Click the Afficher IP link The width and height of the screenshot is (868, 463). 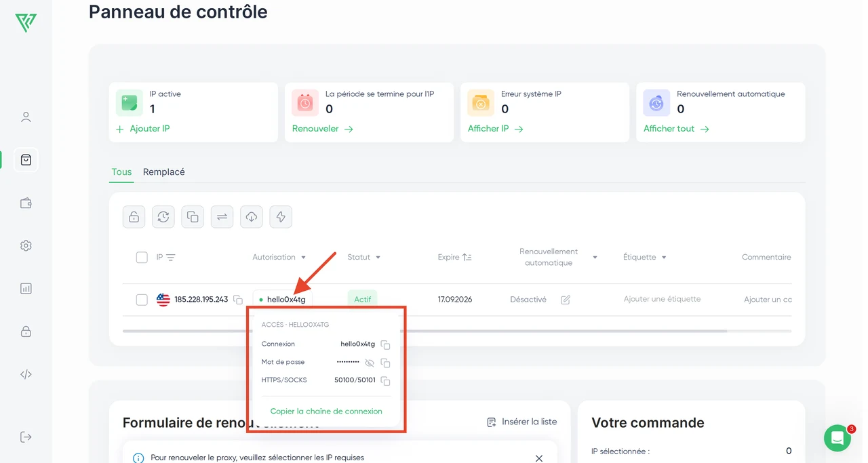496,129
